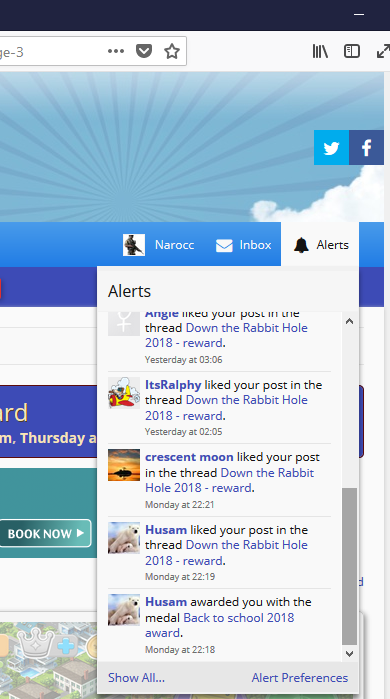Click ItsRalphy's airplane avatar

(124, 393)
